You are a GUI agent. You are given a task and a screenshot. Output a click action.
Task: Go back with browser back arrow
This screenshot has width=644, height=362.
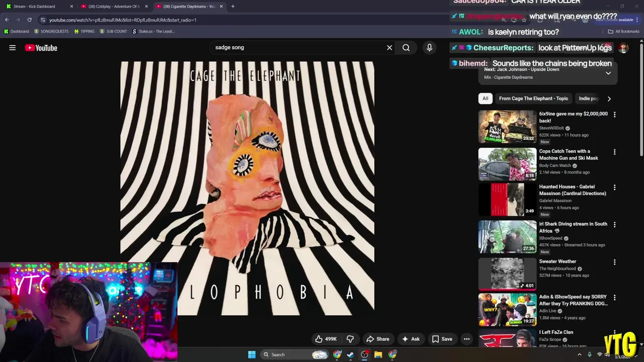[7, 20]
